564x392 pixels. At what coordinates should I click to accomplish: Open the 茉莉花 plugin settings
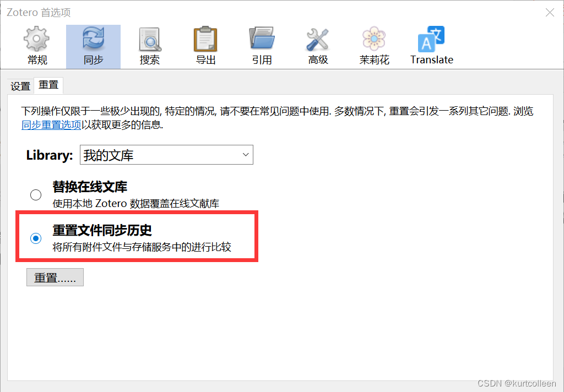374,44
